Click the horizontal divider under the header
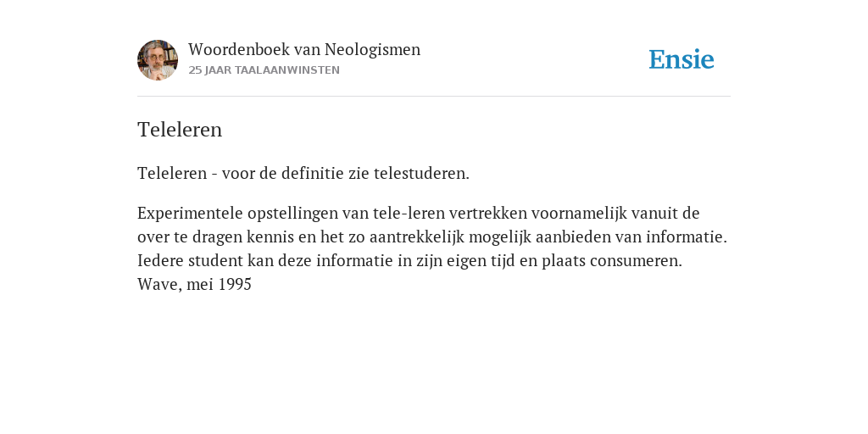This screenshot has width=868, height=434. click(434, 97)
